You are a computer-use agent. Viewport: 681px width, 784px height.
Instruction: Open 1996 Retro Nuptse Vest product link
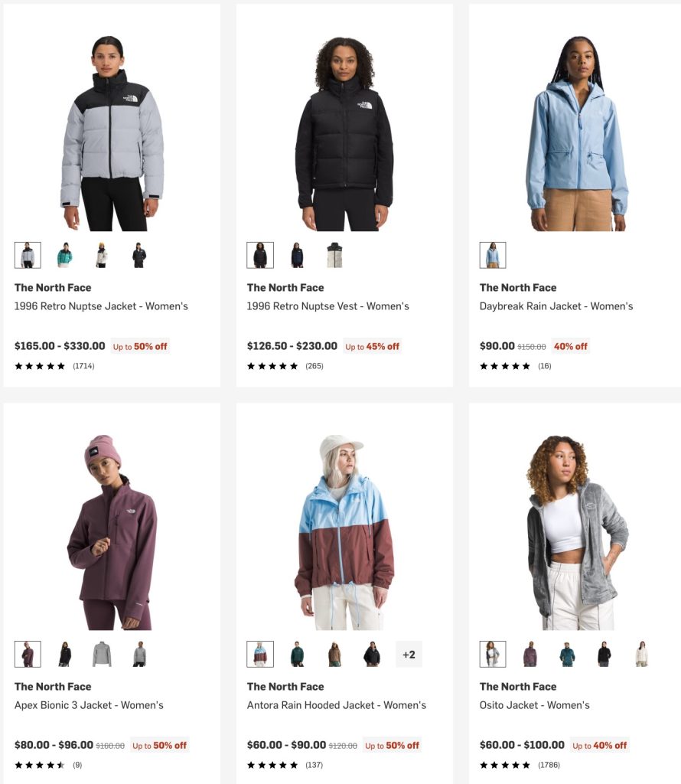click(327, 306)
